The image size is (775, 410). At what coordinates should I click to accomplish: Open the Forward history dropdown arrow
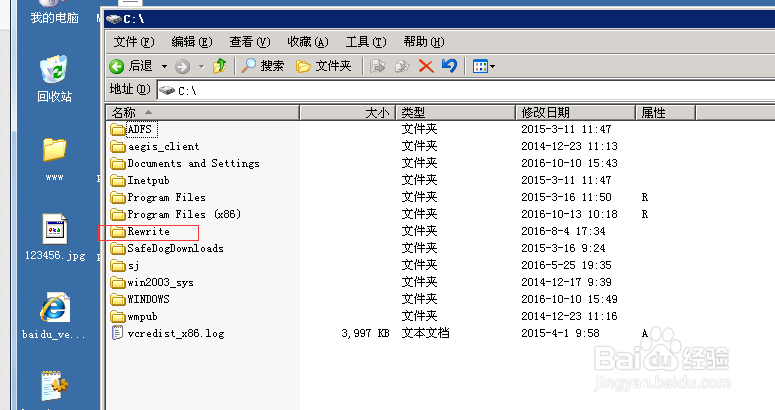point(201,66)
